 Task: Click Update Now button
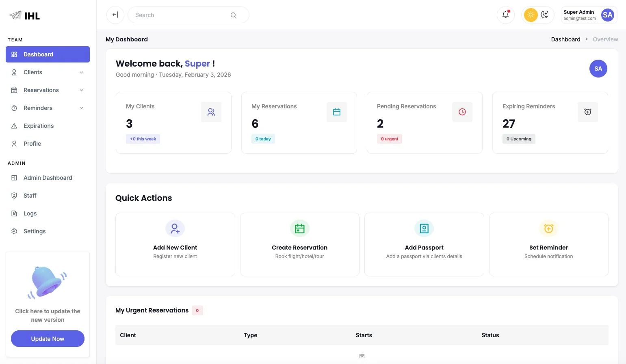coord(48,338)
